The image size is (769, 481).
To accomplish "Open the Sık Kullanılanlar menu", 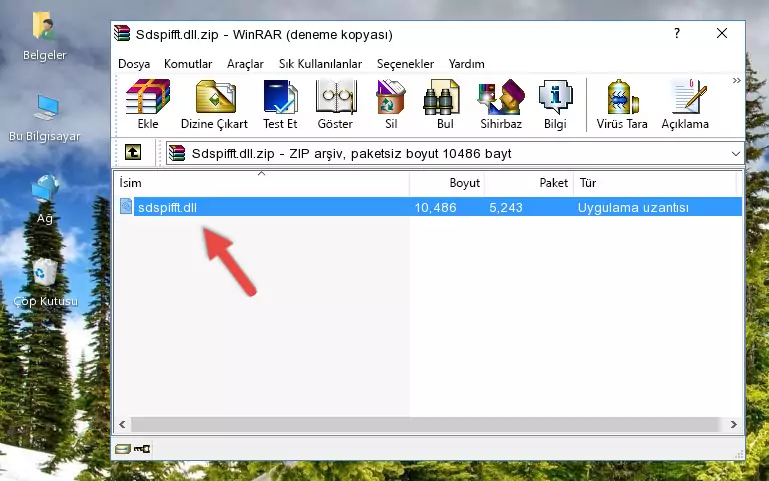I will (320, 64).
